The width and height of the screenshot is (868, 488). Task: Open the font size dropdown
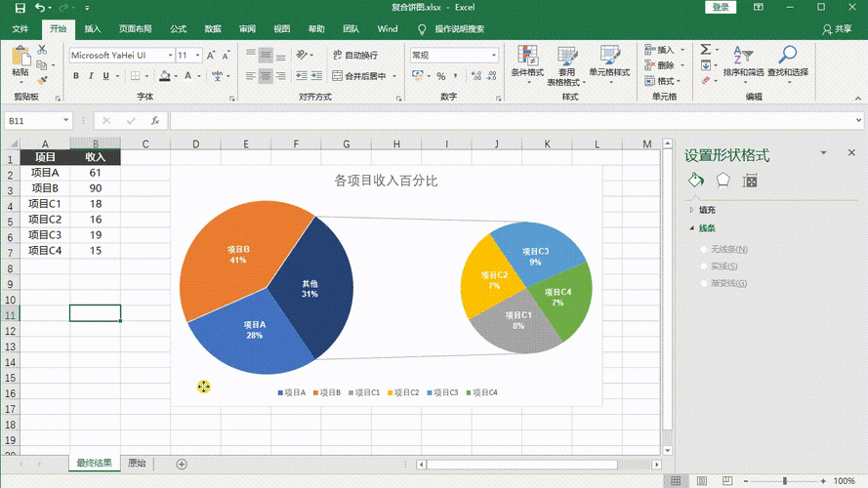tap(197, 56)
